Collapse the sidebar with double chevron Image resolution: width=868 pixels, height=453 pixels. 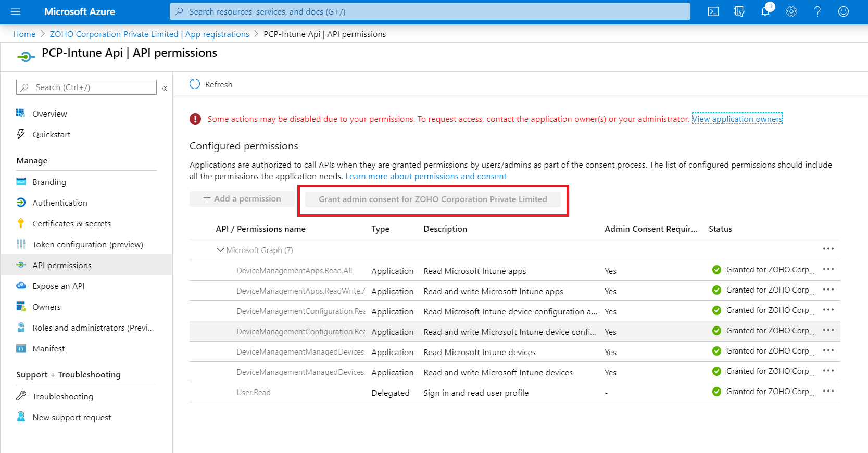click(165, 89)
